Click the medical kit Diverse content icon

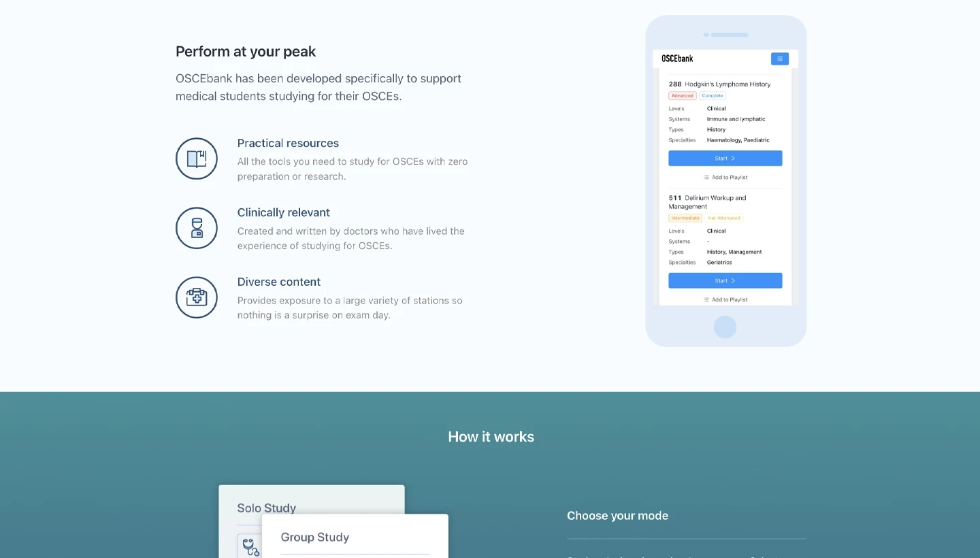[197, 297]
